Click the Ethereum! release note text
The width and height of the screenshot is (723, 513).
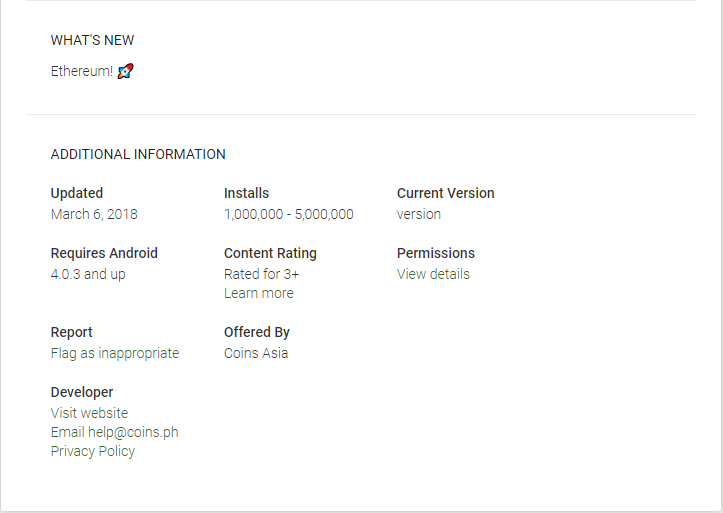(82, 71)
